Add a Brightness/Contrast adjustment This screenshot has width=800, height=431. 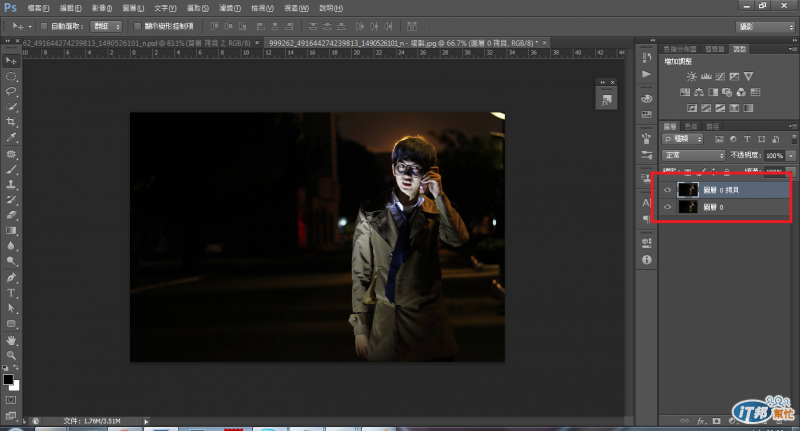691,77
